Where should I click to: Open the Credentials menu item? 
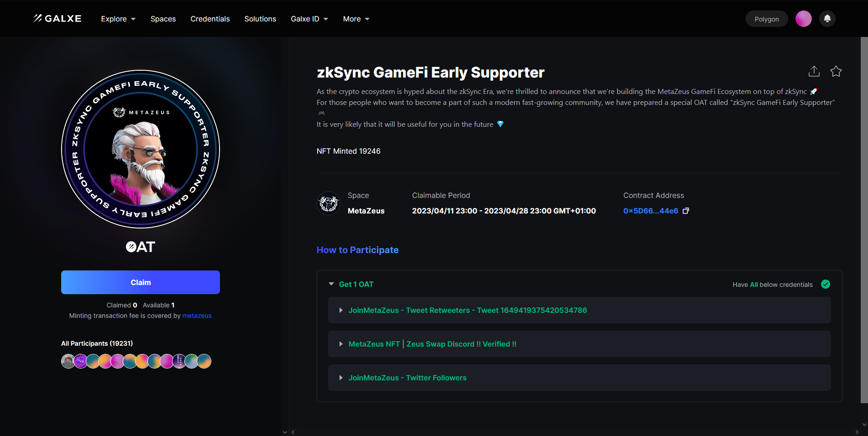[210, 19]
